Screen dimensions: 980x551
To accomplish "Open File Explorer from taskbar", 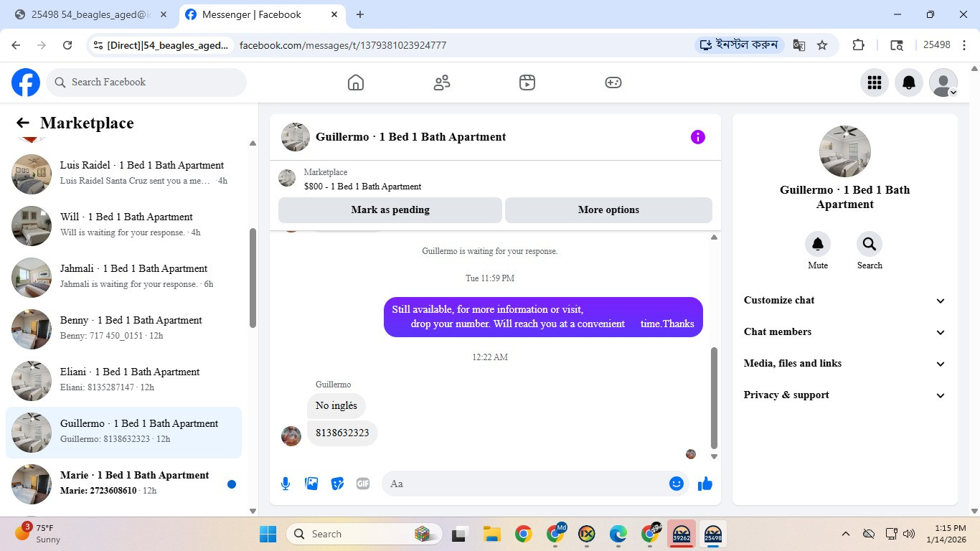I will (x=491, y=534).
